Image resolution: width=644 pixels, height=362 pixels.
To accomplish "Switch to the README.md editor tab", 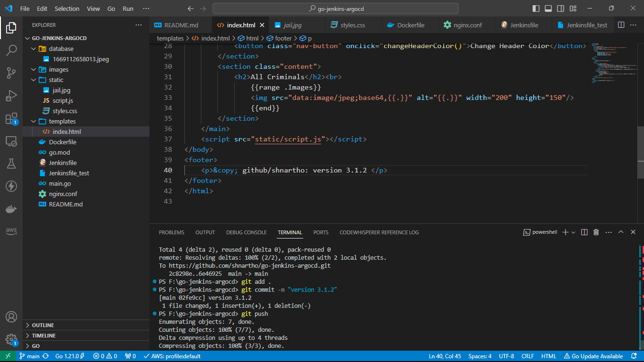I will [180, 25].
